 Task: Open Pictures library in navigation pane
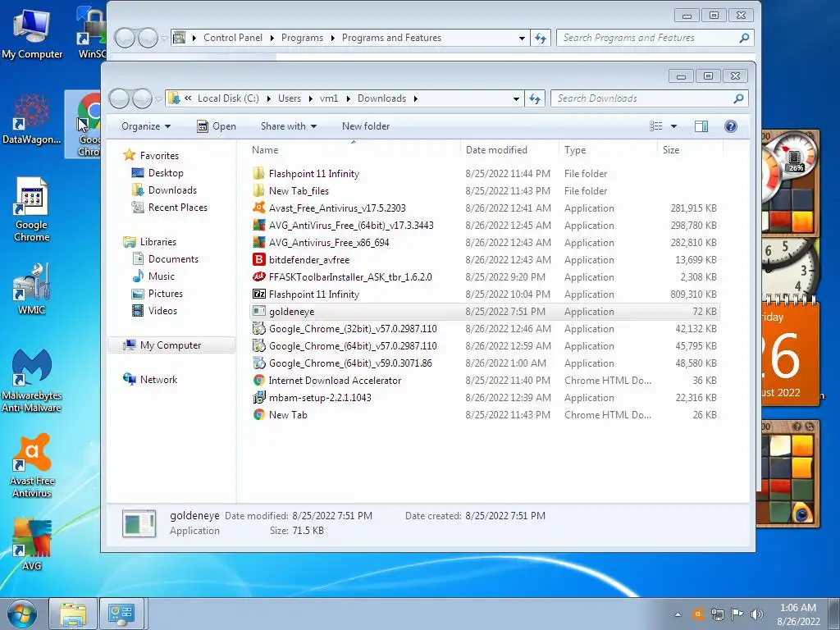[157, 293]
